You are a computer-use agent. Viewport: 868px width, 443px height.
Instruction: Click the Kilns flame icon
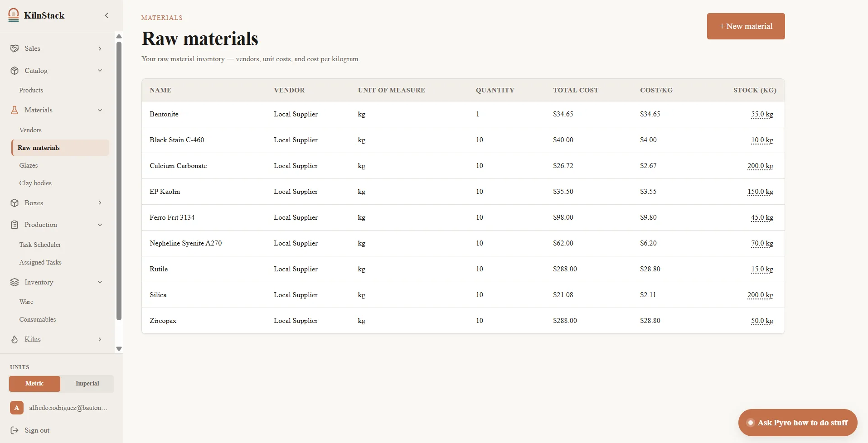coord(15,339)
